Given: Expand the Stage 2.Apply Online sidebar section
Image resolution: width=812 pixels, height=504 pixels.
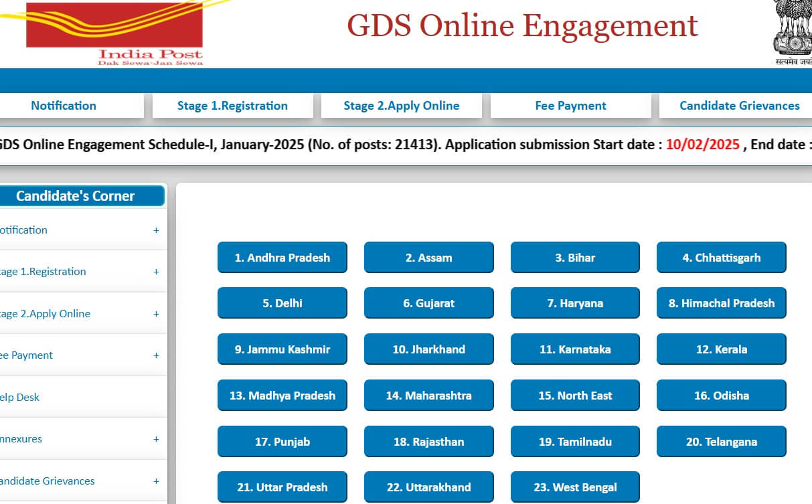Looking at the screenshot, I should (156, 313).
